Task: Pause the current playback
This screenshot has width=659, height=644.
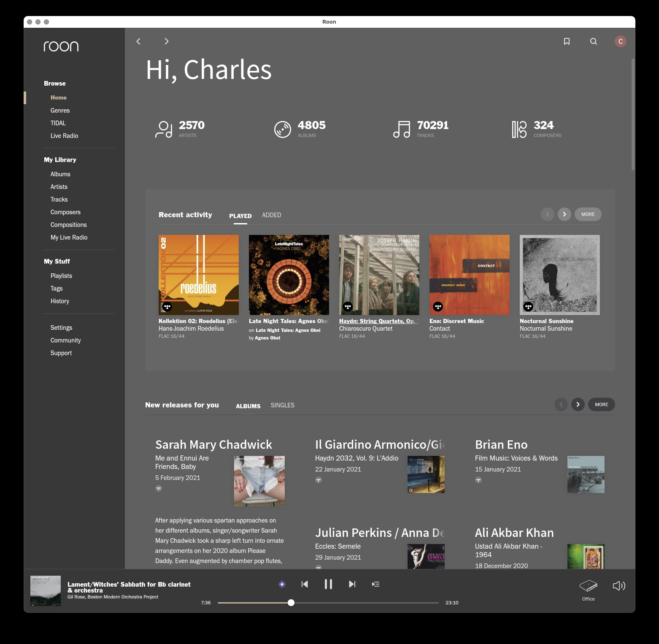Action: [328, 584]
